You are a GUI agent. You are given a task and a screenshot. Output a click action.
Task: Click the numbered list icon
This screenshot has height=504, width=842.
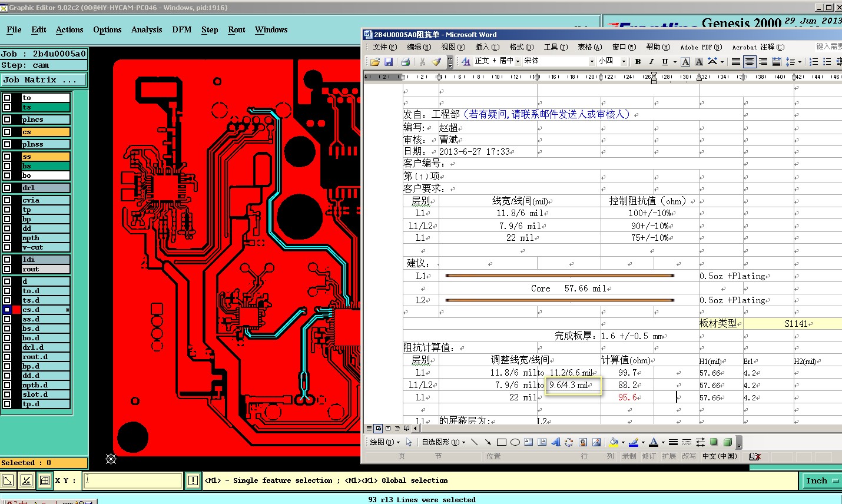coord(814,61)
